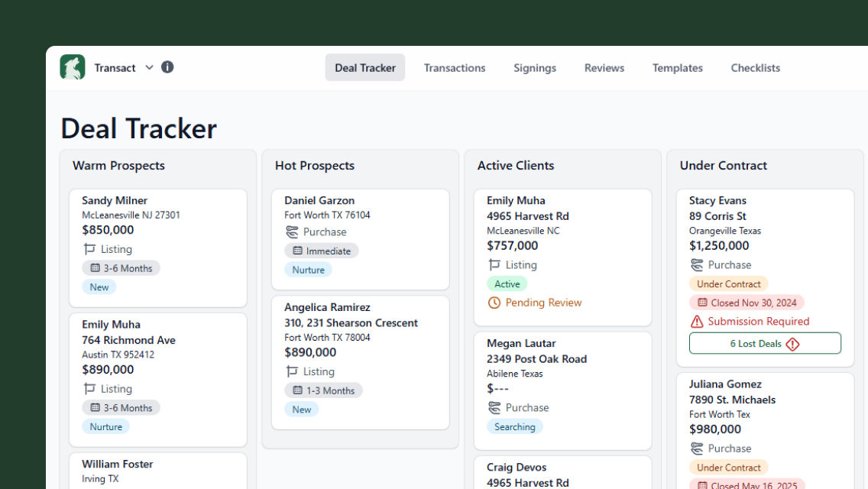Click the Under Contract column header
868x489 pixels.
click(x=723, y=166)
